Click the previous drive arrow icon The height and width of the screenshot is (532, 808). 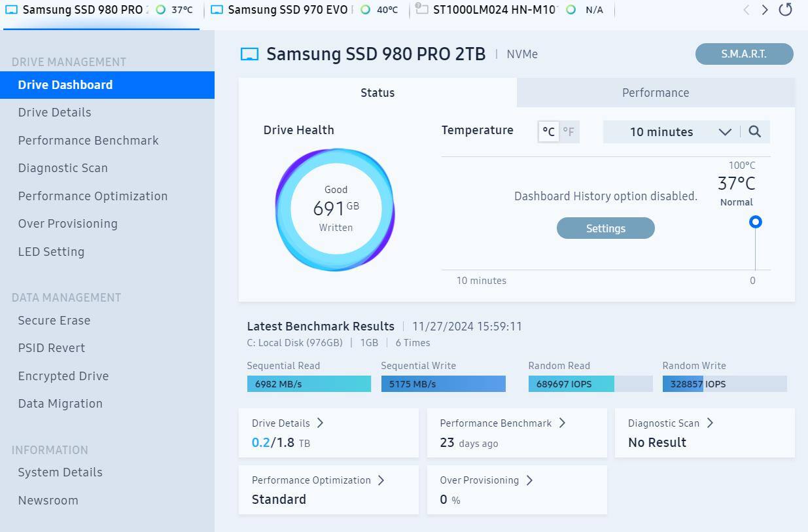click(747, 10)
